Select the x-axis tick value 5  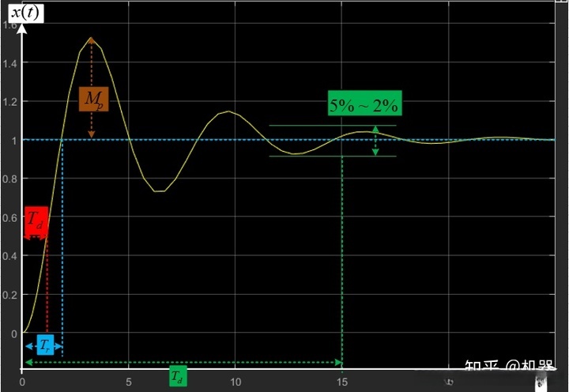point(129,382)
